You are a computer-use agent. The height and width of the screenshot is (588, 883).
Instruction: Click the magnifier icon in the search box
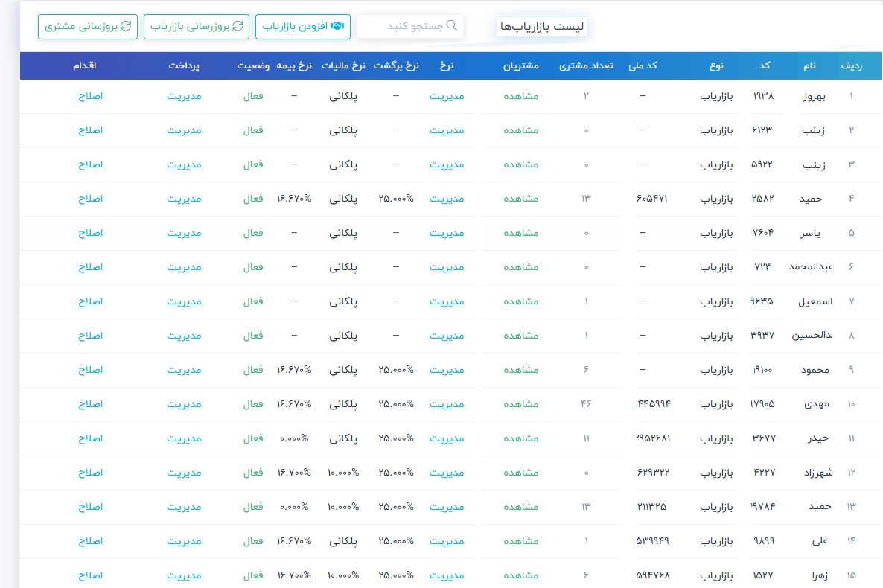(x=451, y=26)
